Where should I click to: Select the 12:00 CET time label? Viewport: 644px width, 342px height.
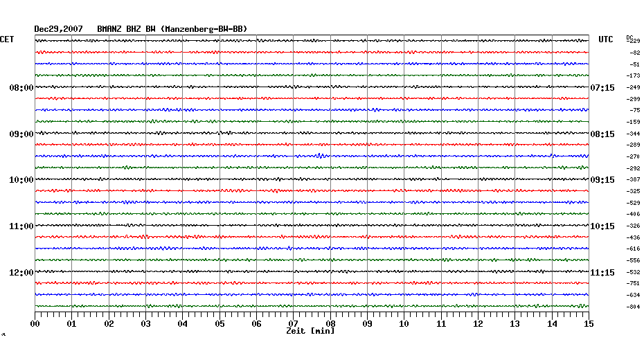coord(21,273)
